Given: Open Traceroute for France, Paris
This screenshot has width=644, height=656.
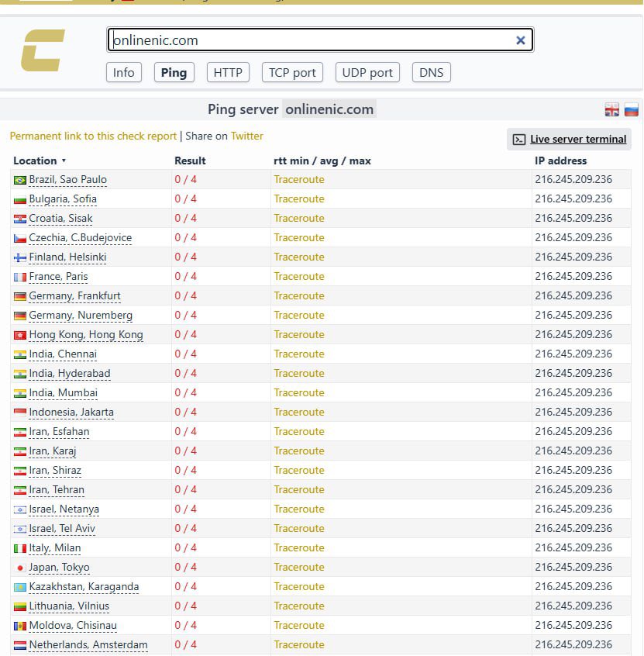Looking at the screenshot, I should 299,277.
